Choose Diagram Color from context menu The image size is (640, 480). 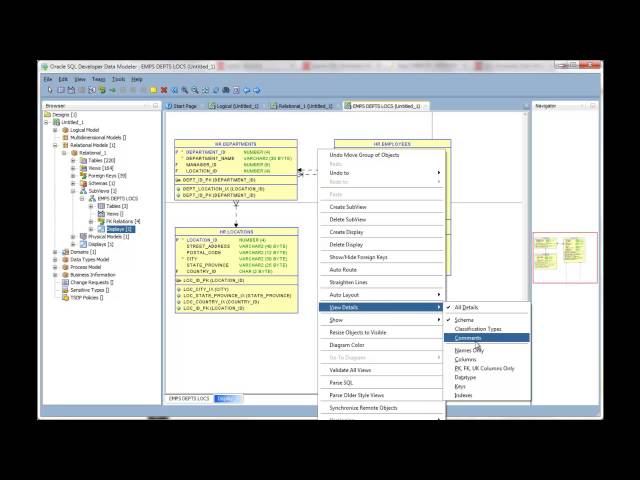(x=382, y=345)
